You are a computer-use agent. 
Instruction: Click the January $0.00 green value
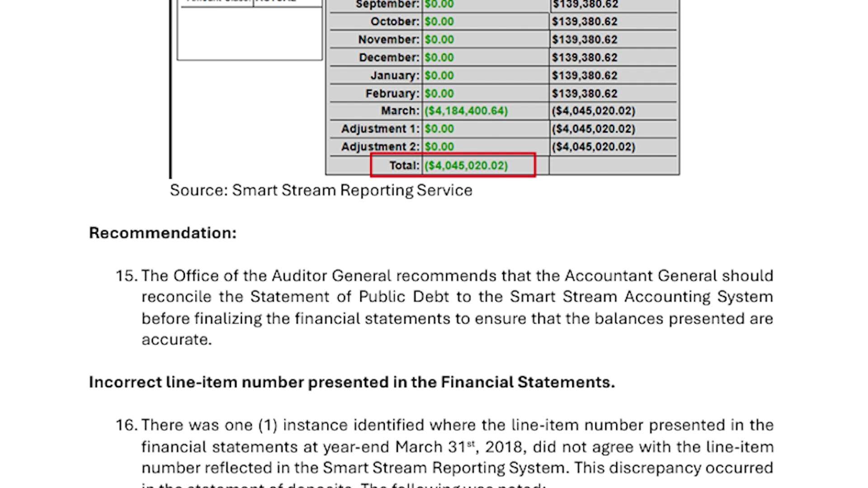(439, 75)
